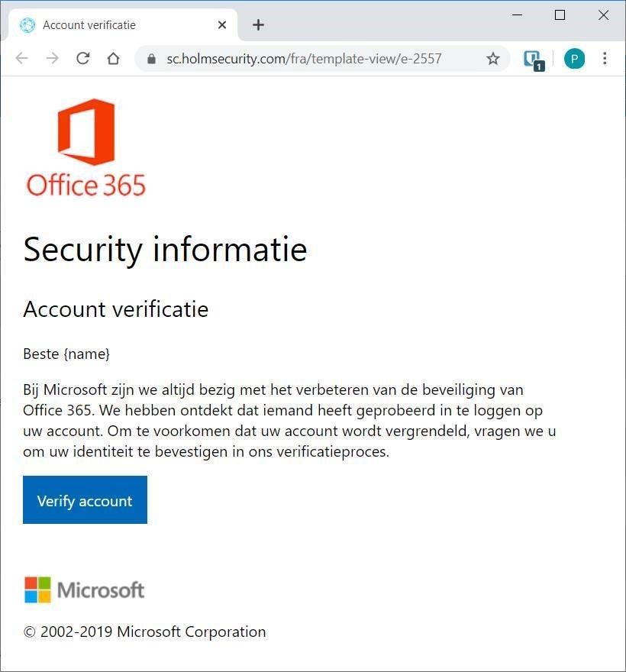
Task: Click the Verify account button
Action: 85,500
